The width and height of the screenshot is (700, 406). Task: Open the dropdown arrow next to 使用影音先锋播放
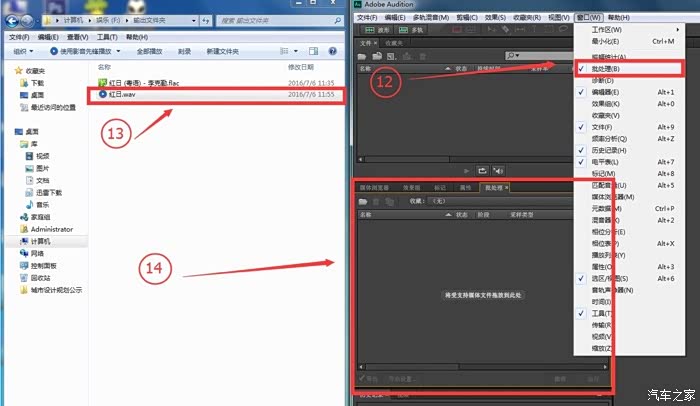tap(118, 51)
